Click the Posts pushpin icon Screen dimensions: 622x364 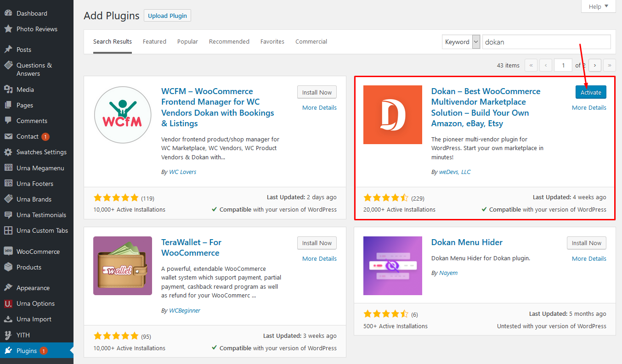8,50
